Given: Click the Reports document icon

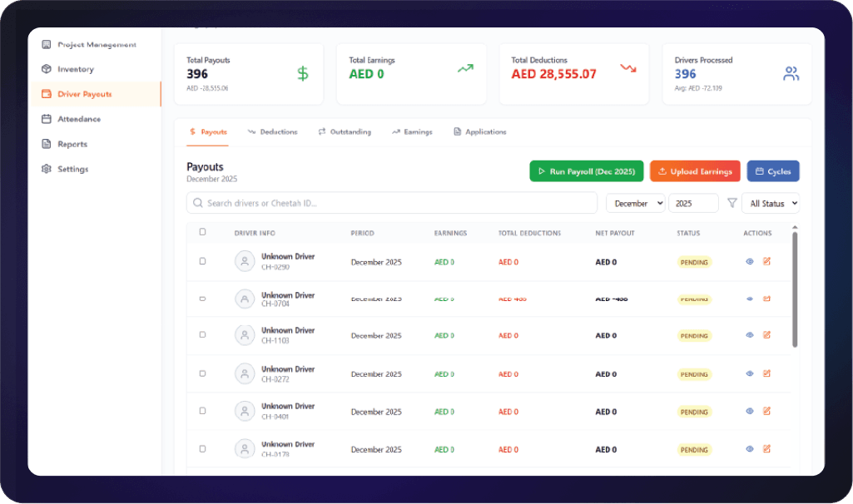Looking at the screenshot, I should point(47,144).
